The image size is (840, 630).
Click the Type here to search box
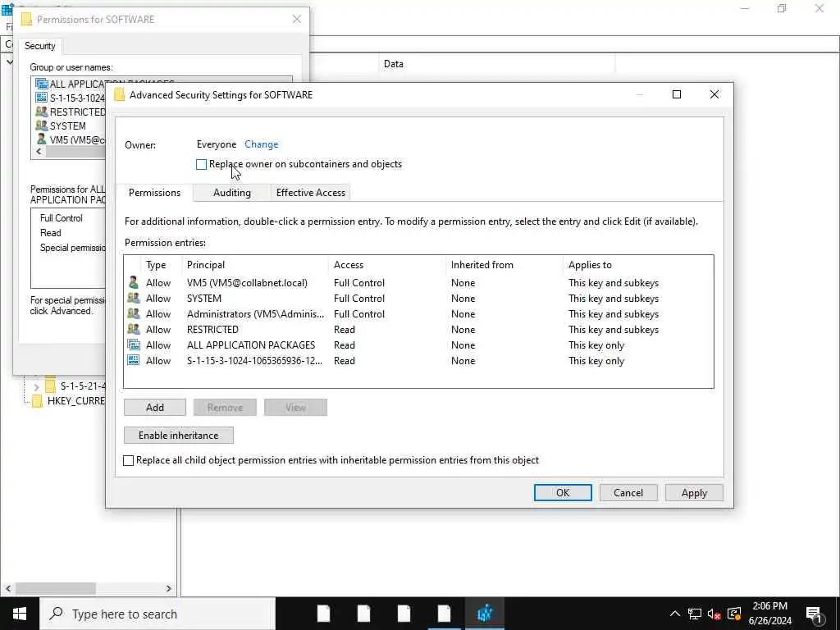[x=157, y=614]
